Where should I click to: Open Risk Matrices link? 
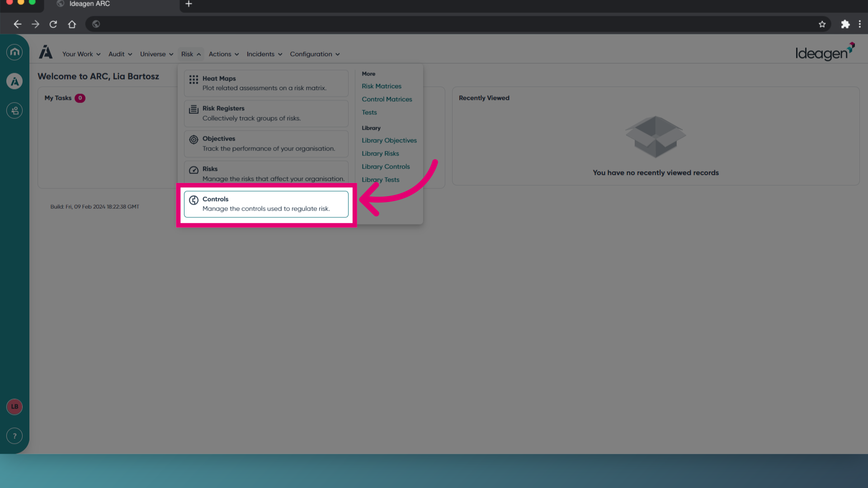382,86
